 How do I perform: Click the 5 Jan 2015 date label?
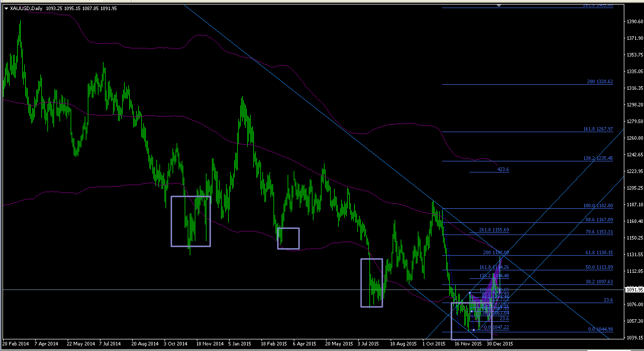click(239, 343)
